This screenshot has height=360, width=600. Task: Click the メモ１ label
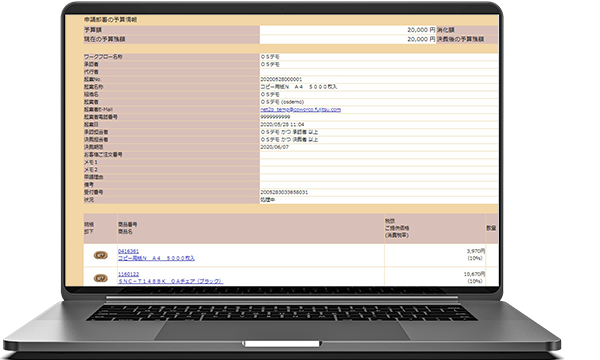(x=91, y=162)
